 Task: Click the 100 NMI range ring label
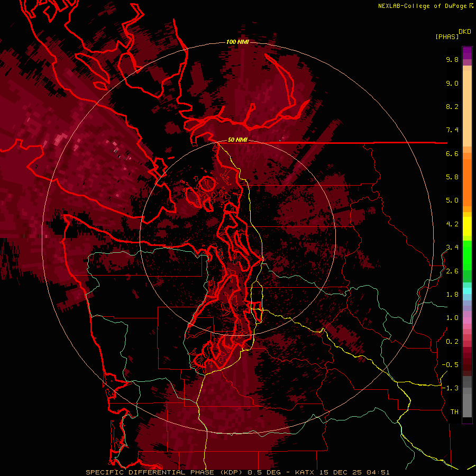(237, 42)
